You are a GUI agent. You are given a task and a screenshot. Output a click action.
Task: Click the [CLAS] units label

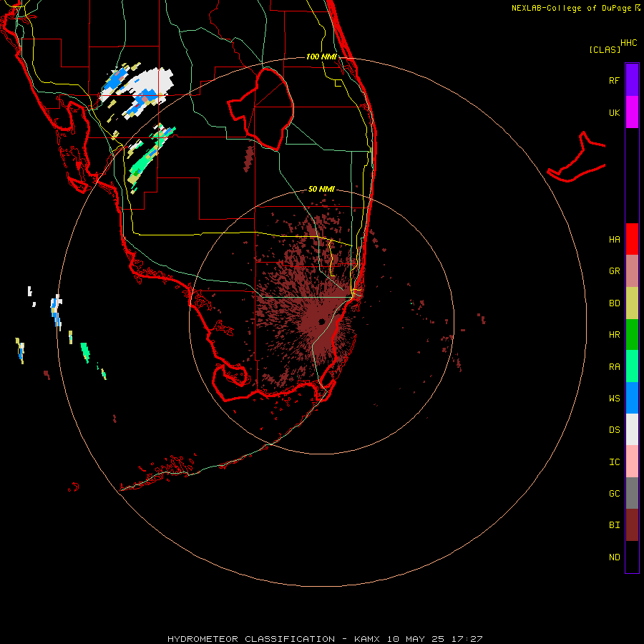[605, 49]
